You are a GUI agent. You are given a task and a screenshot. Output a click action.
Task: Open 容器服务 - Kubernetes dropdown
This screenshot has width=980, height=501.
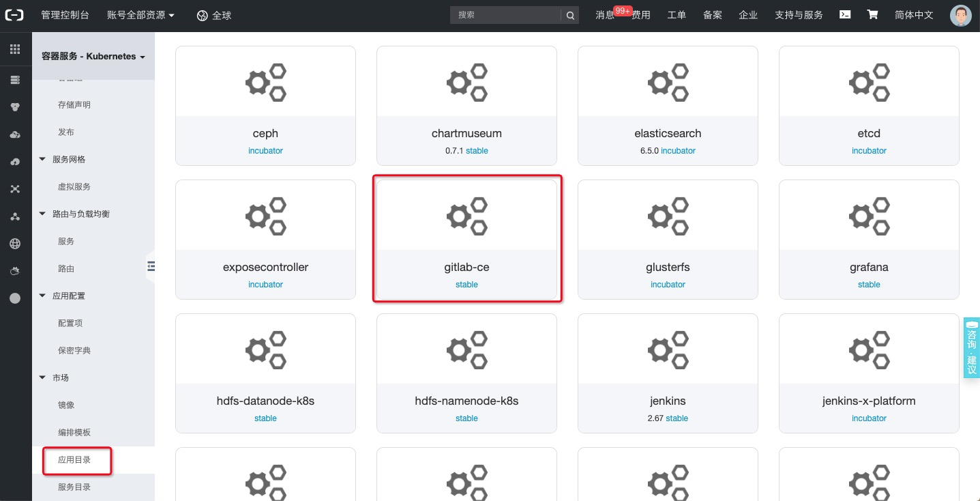click(x=93, y=57)
